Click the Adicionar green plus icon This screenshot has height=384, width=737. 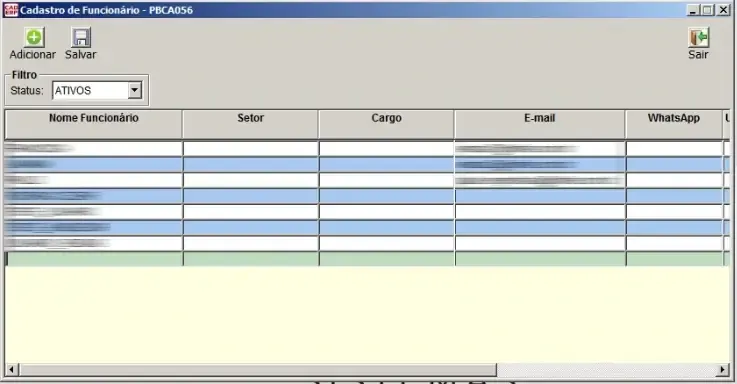[33, 37]
